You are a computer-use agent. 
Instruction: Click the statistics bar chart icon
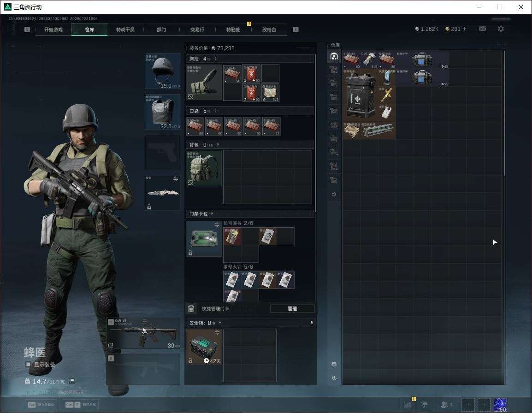[x=407, y=405]
